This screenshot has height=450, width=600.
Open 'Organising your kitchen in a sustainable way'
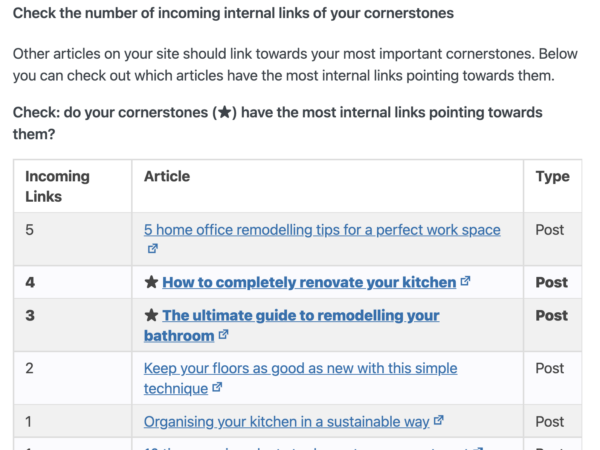[x=287, y=422]
